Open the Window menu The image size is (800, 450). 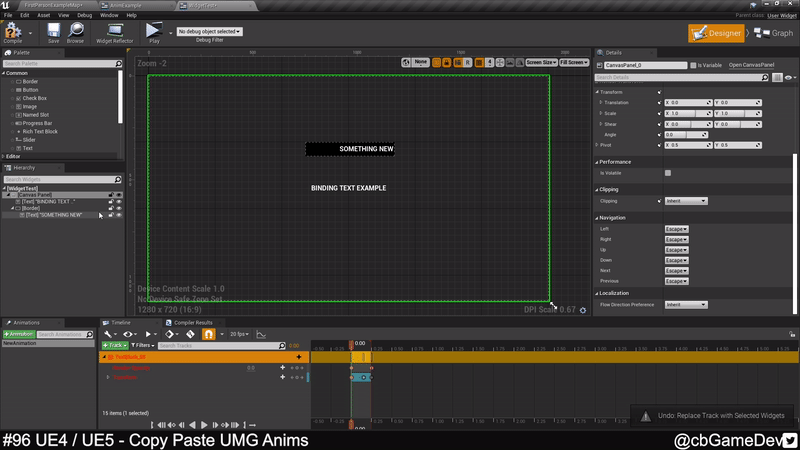(x=109, y=15)
